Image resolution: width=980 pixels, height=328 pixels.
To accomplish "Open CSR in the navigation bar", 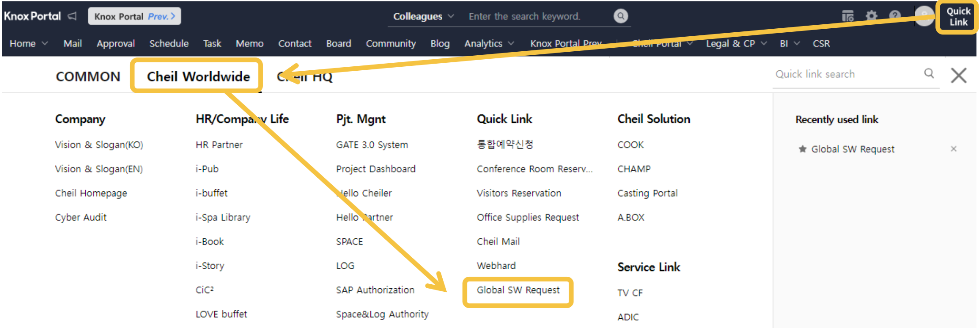I will point(821,43).
